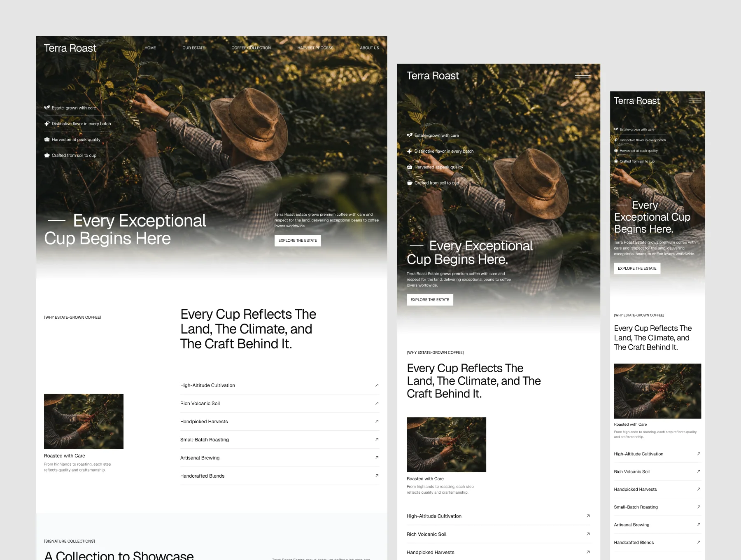Click cup icon beside desktop Crafted from soil
Image resolution: width=741 pixels, height=560 pixels.
pos(47,155)
